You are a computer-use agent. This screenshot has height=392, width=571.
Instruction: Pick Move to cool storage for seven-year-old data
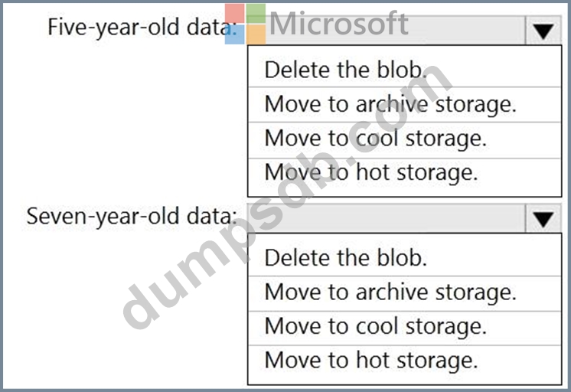click(375, 326)
